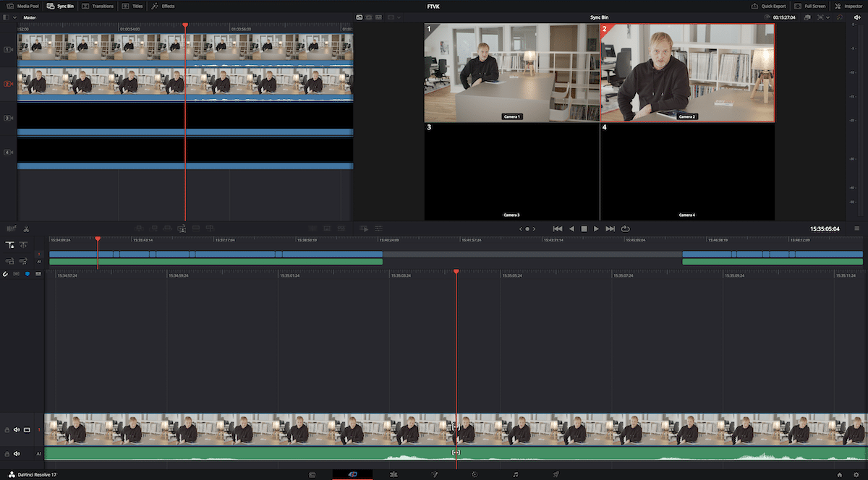This screenshot has height=480, width=868.
Task: Switch to the Transitions tab
Action: pyautogui.click(x=98, y=6)
